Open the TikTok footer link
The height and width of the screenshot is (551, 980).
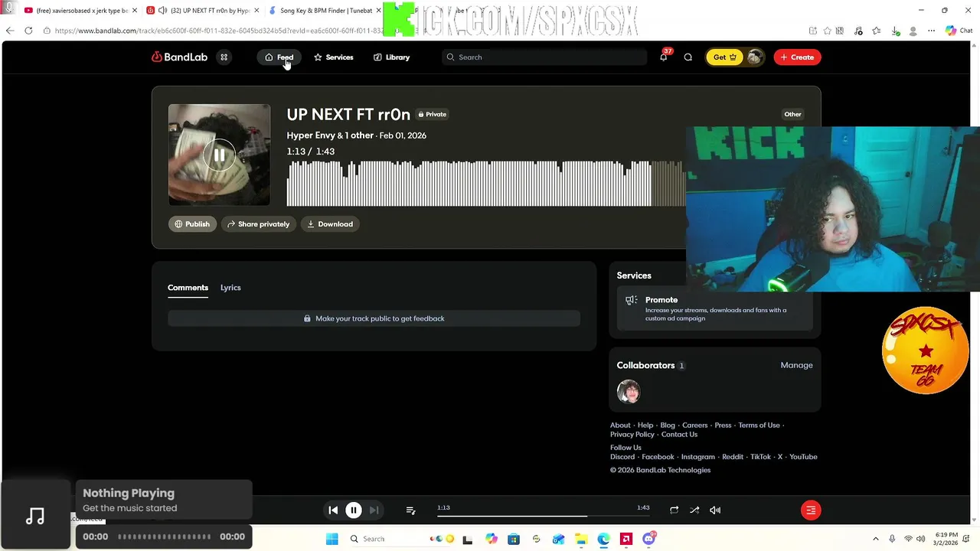click(x=760, y=457)
